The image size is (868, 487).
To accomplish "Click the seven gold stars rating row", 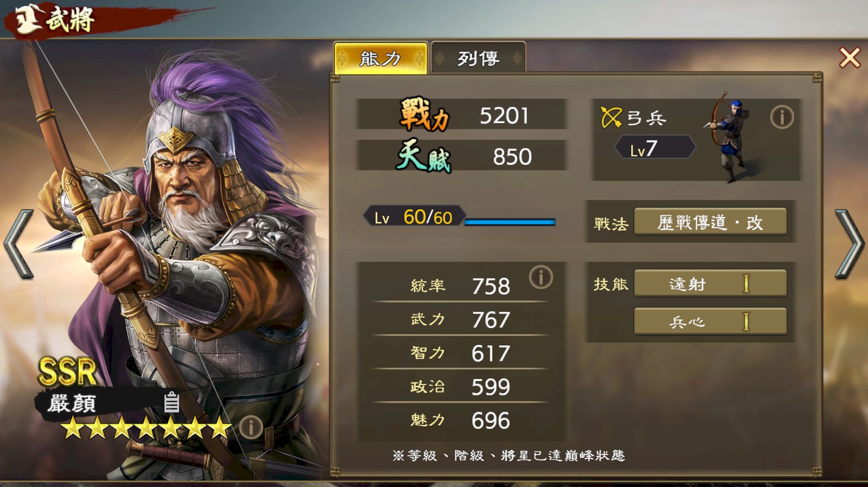I will [x=146, y=428].
